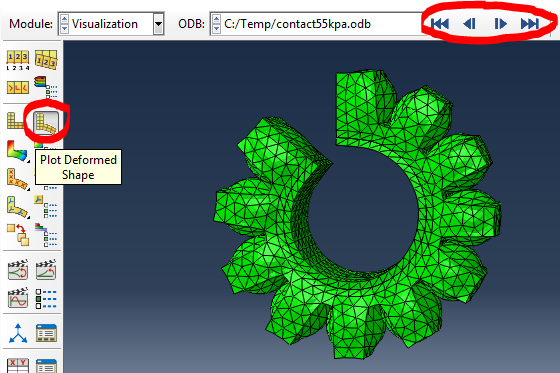Open ODB Display Options icon with red brackets and L
The height and width of the screenshot is (373, 560).
pyautogui.click(x=18, y=87)
